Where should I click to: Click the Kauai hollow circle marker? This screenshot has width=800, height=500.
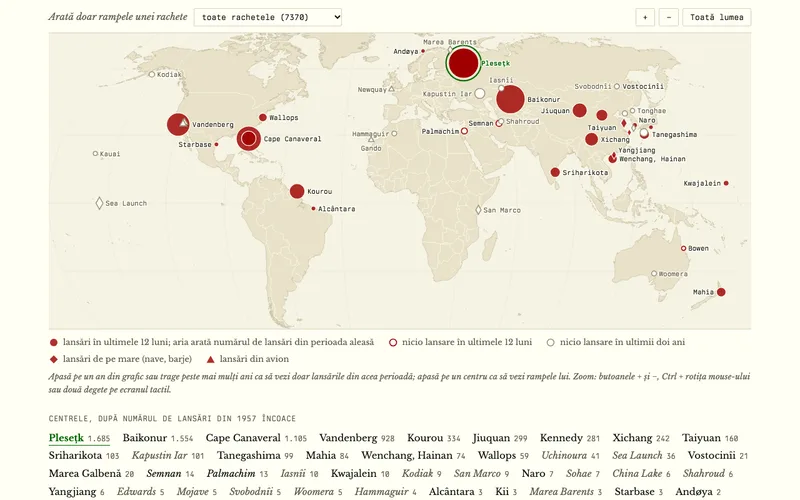(95, 154)
